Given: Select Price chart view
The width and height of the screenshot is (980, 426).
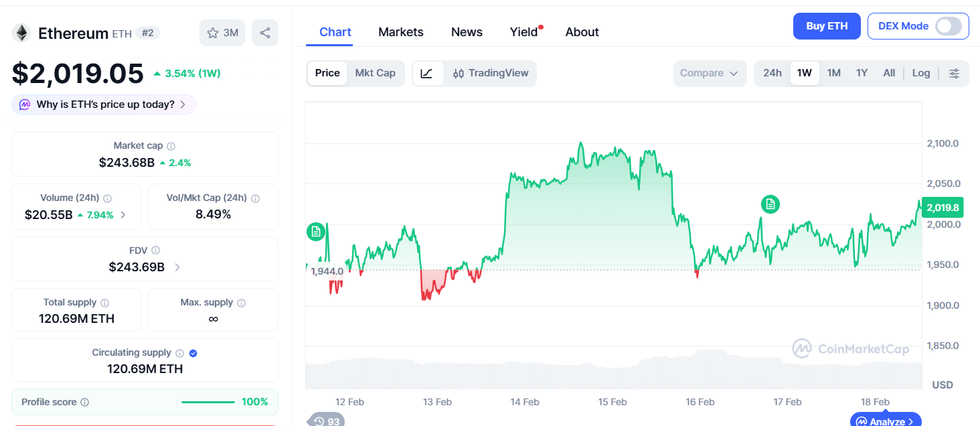Looking at the screenshot, I should (x=327, y=73).
